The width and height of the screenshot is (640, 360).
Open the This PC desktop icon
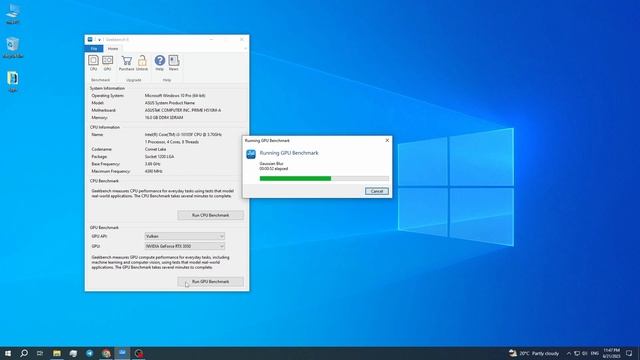[x=13, y=14]
